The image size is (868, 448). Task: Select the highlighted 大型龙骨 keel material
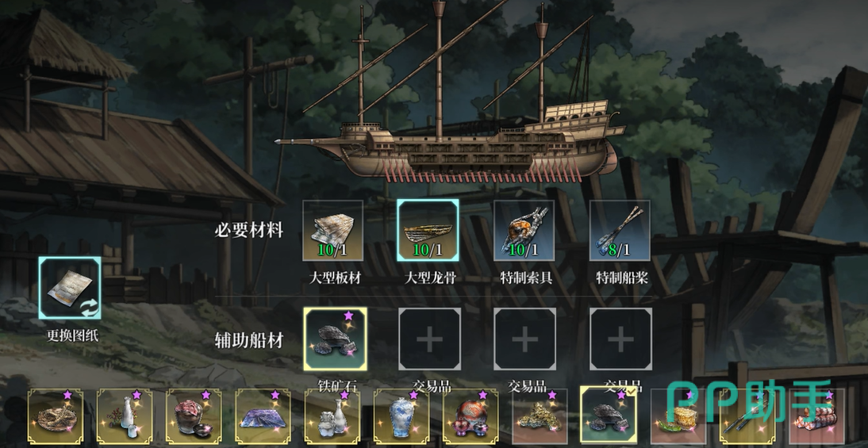[x=428, y=230]
